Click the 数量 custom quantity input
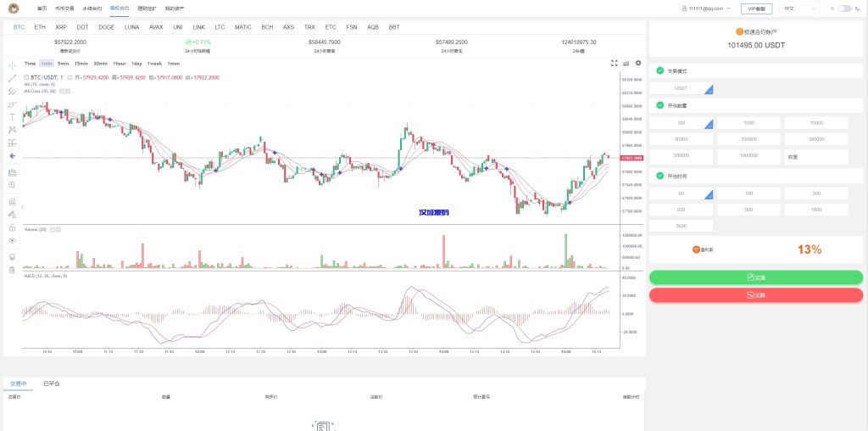Viewport: 868px width, 431px height. coord(815,156)
